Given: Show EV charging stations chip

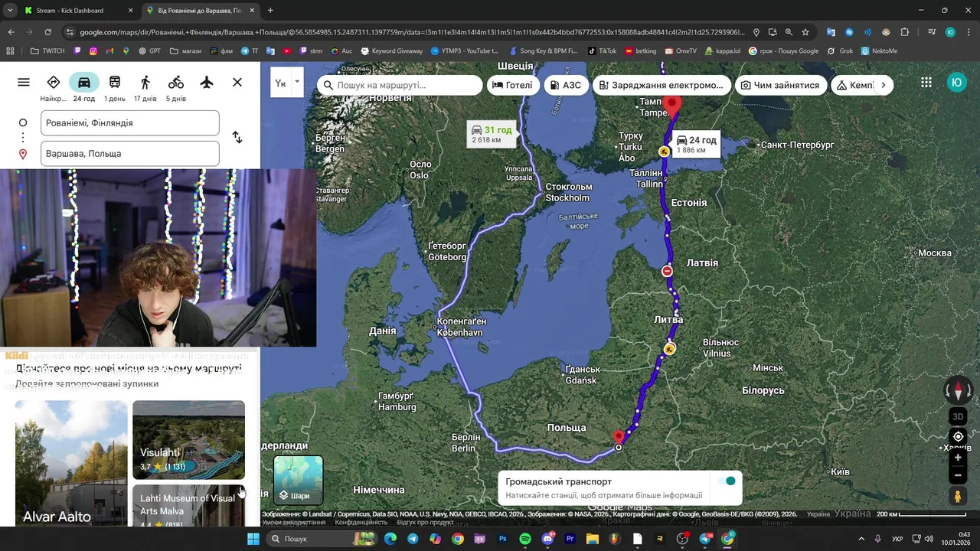Looking at the screenshot, I should click(x=661, y=85).
